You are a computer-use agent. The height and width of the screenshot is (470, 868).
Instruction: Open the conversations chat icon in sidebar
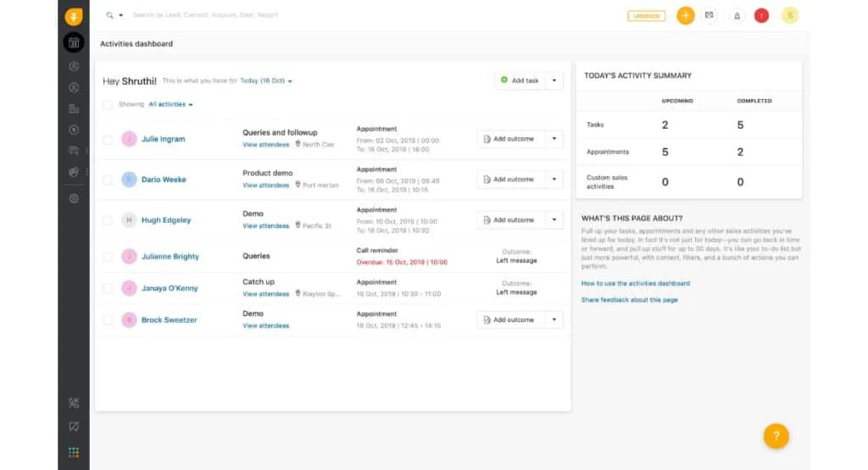point(74,151)
